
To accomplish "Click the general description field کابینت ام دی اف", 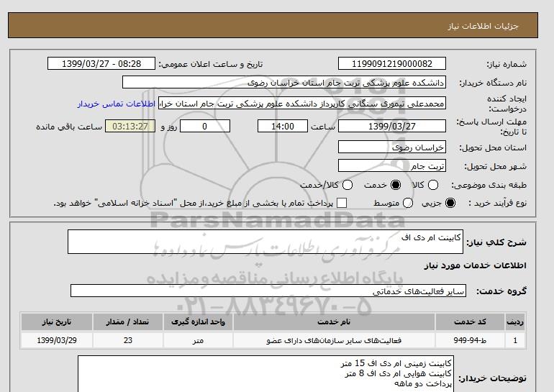I will click(265, 242).
